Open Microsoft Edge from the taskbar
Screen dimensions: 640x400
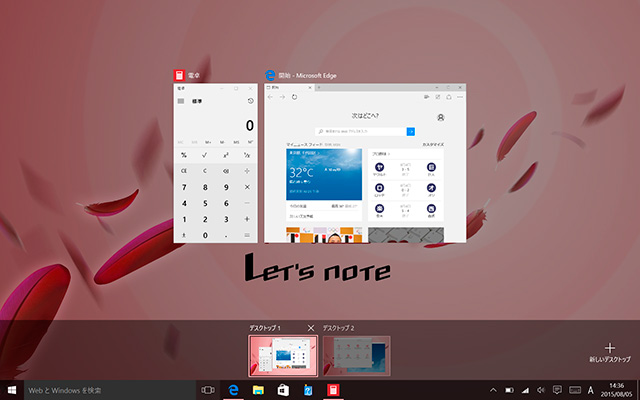point(233,390)
